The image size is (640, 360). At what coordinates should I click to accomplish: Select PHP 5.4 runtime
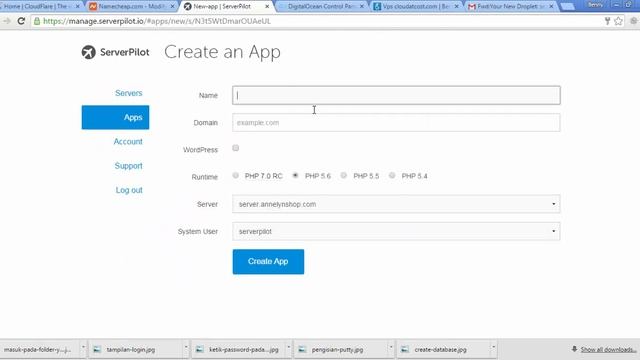point(392,176)
